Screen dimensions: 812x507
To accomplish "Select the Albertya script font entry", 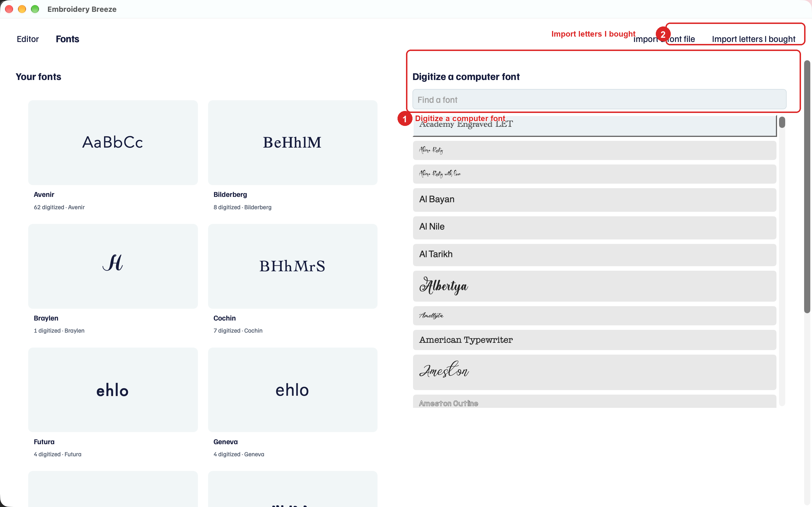I will [x=595, y=286].
